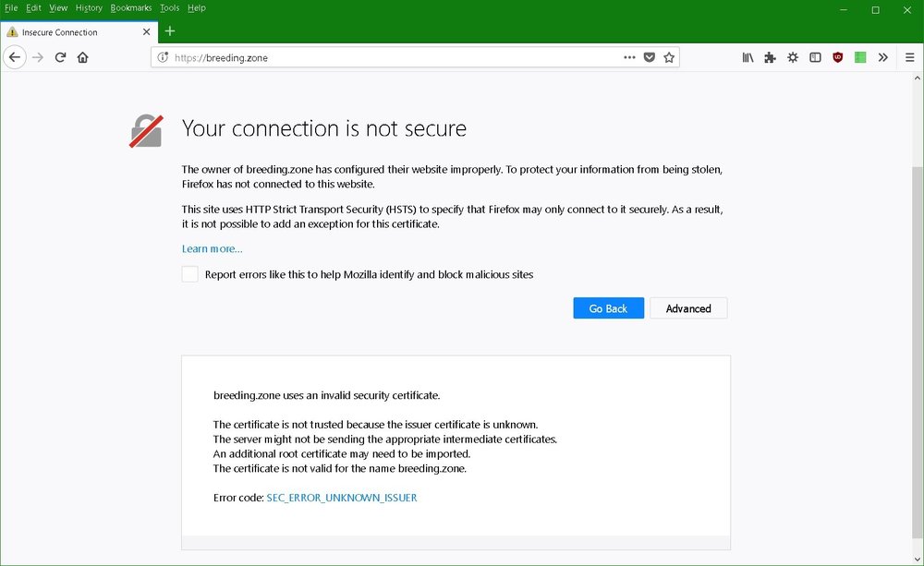924x566 pixels.
Task: Open the Library bookshelf icon
Action: coord(748,57)
